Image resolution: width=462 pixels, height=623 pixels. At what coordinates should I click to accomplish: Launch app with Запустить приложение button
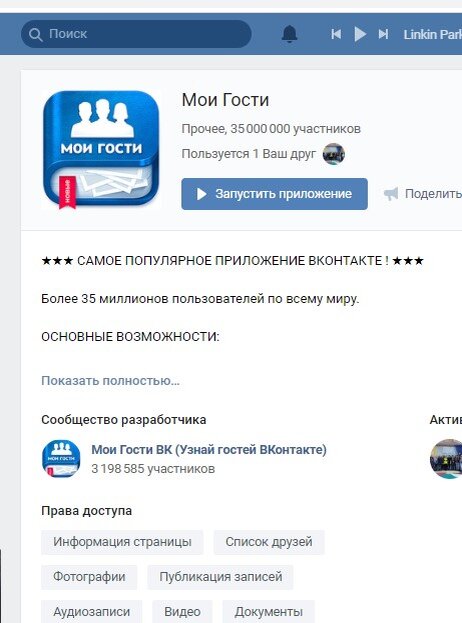point(274,194)
